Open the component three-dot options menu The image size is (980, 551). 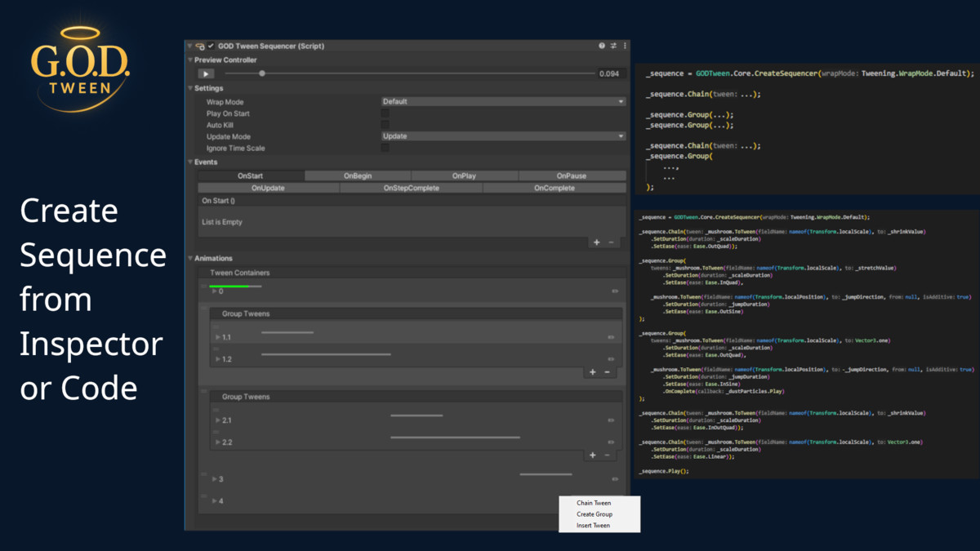[x=625, y=46]
